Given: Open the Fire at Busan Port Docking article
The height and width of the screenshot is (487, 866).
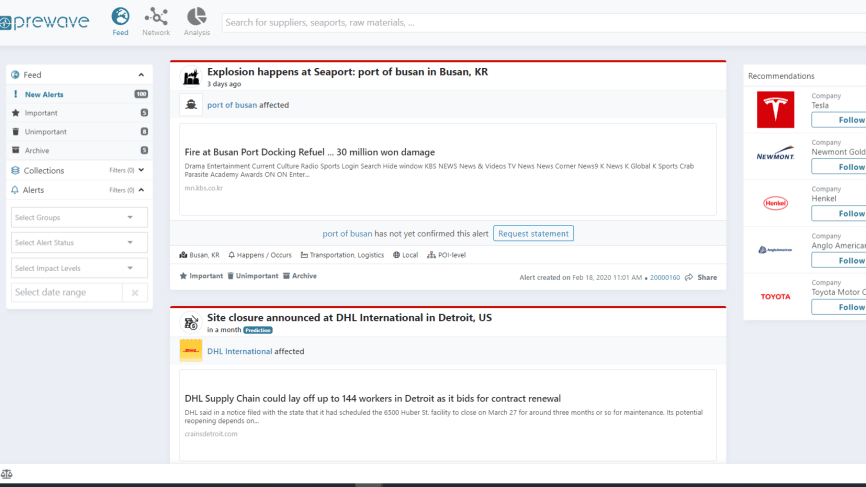Looking at the screenshot, I should pos(310,152).
